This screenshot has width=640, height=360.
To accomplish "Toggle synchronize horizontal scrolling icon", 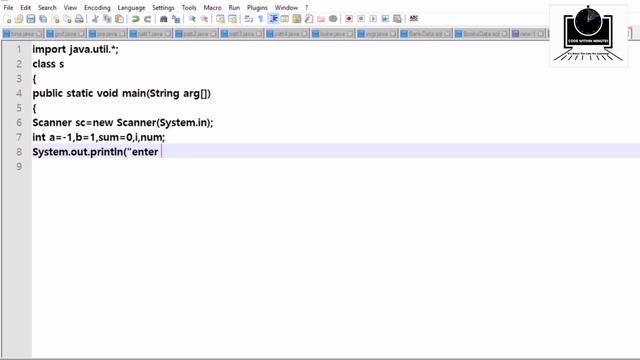I will [232, 19].
